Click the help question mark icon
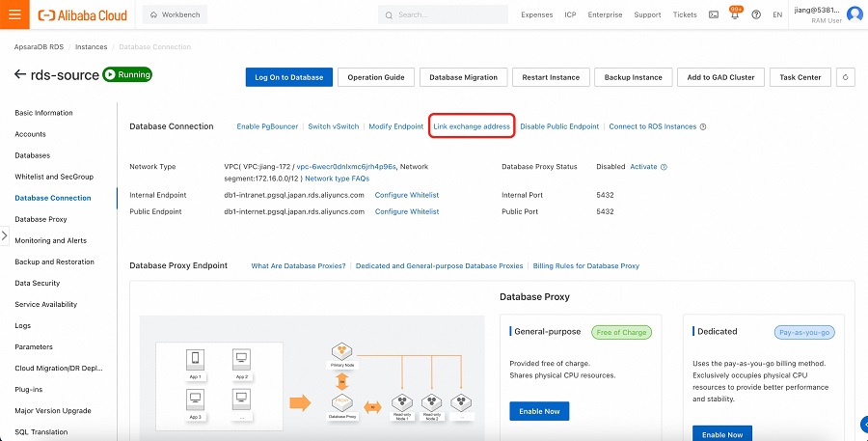This screenshot has width=868, height=441. pos(755,15)
